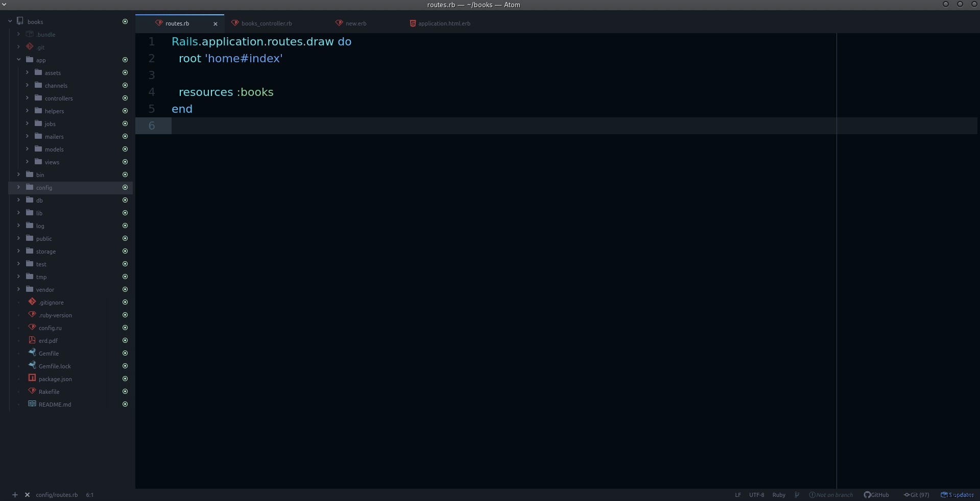The width and height of the screenshot is (980, 501).
Task: Change the Ruby grammar selector
Action: pyautogui.click(x=779, y=495)
